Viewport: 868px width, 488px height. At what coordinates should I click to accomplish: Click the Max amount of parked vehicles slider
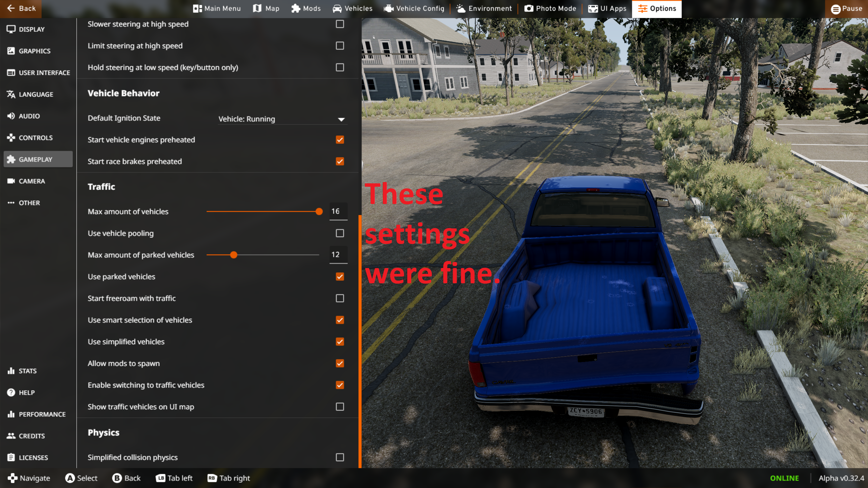point(234,255)
